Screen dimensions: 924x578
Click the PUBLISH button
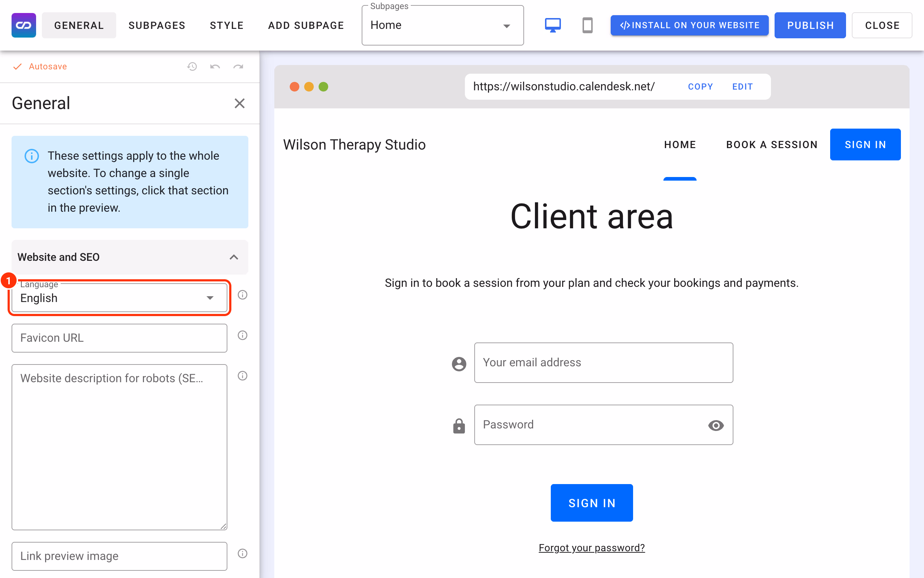click(810, 25)
